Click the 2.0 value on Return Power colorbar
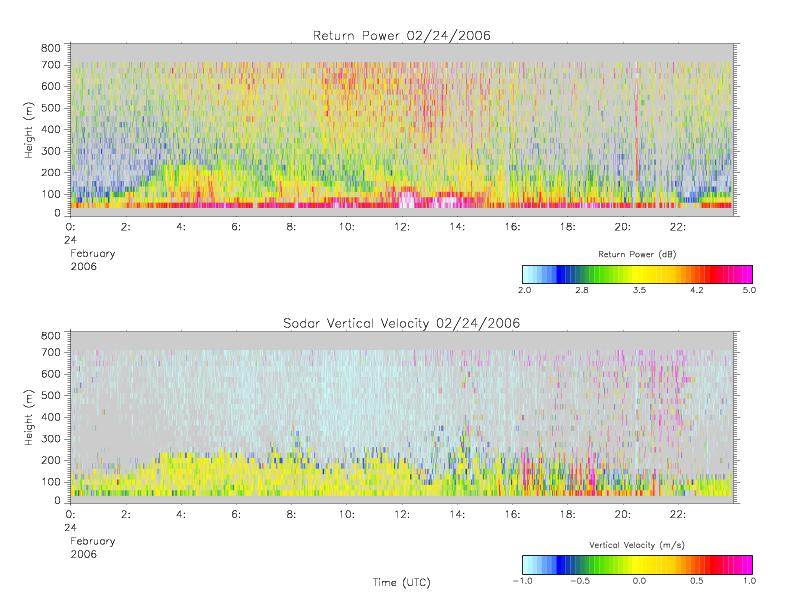The height and width of the screenshot is (611, 791). pos(525,290)
